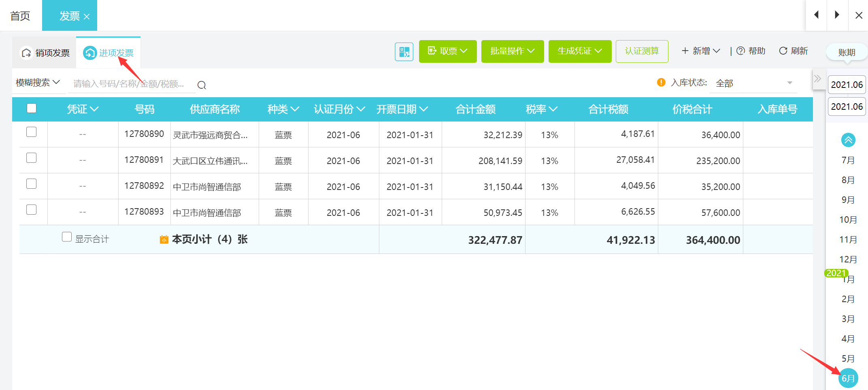Screen dimensions: 868x390
Task: Check the row for invoice 12780893
Action: pyautogui.click(x=32, y=210)
